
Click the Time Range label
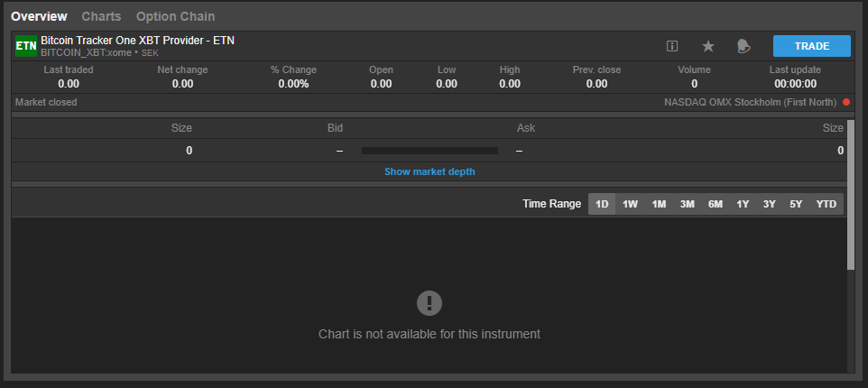pos(552,204)
